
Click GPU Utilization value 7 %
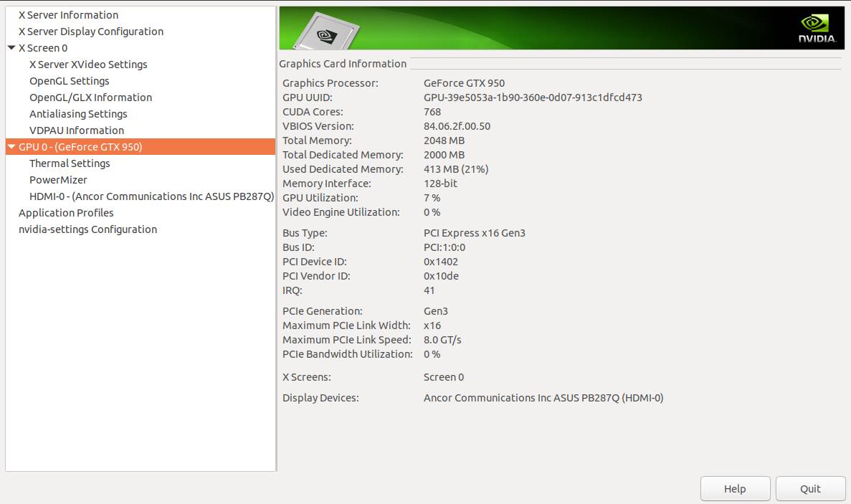tap(432, 198)
